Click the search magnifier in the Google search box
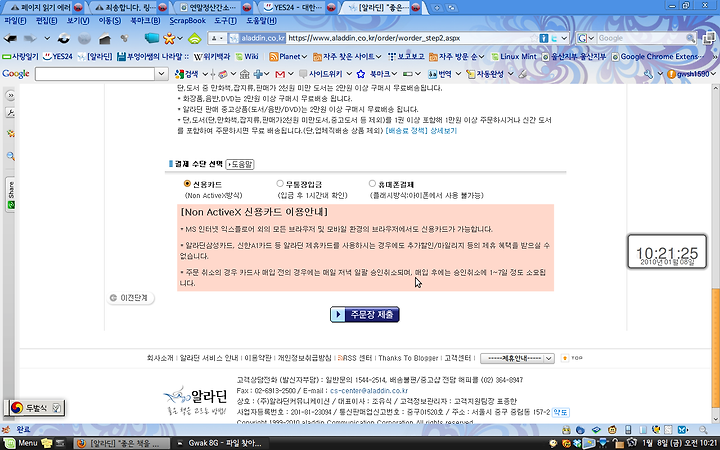The image size is (720, 450). tap(690, 38)
